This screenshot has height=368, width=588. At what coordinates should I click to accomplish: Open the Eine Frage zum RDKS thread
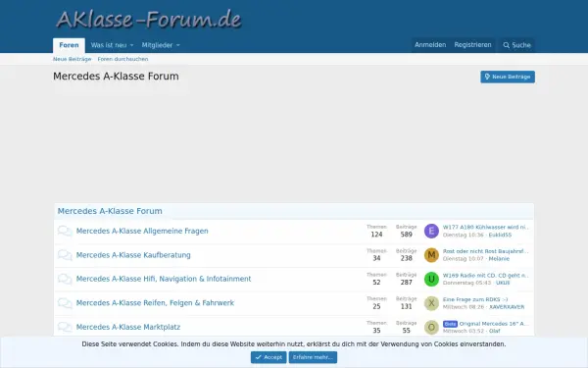475,299
